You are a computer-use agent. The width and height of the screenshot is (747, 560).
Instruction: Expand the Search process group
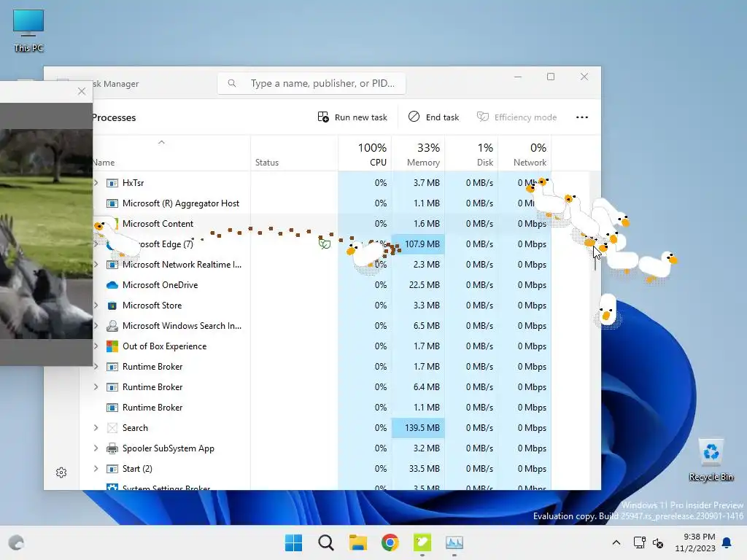pos(96,427)
